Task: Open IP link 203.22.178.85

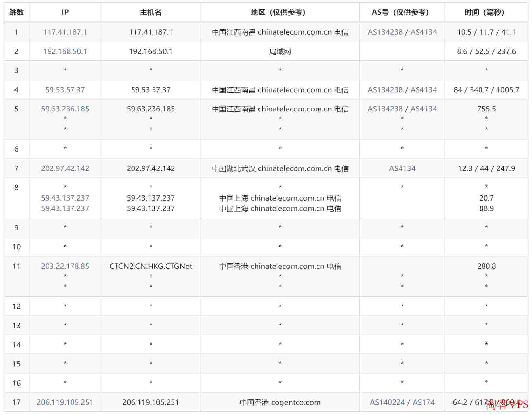Action: 65,266
